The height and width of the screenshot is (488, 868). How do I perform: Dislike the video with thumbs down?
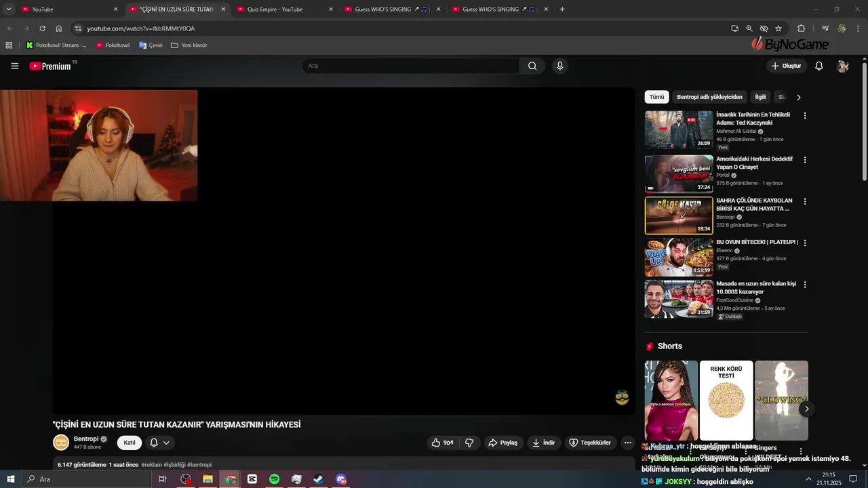(469, 443)
